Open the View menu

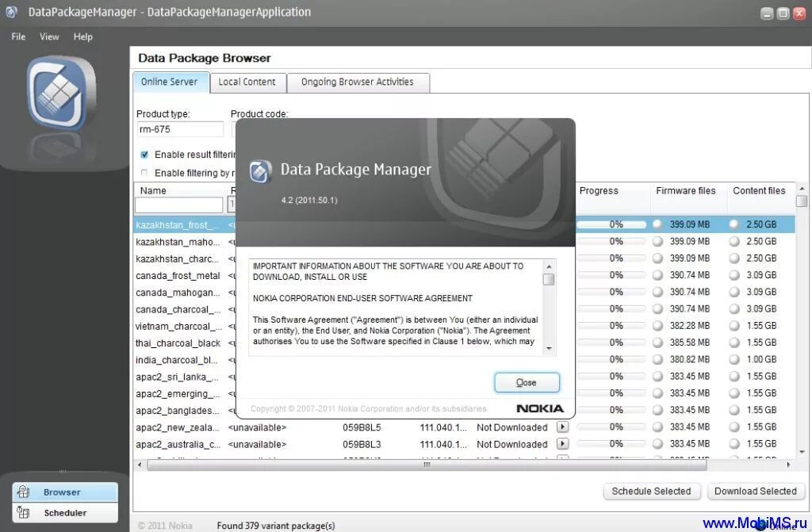click(x=49, y=36)
